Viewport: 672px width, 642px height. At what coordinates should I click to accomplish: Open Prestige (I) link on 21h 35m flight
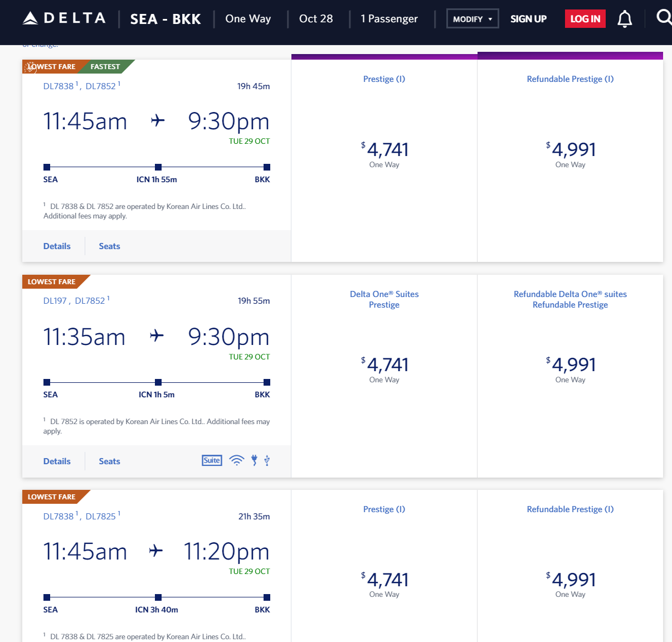pyautogui.click(x=384, y=509)
